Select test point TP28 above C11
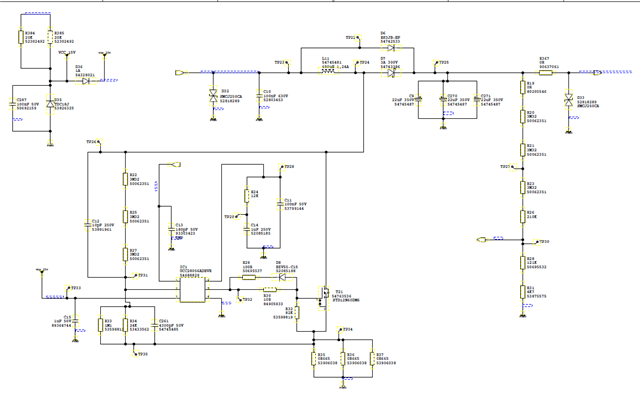 (281, 167)
